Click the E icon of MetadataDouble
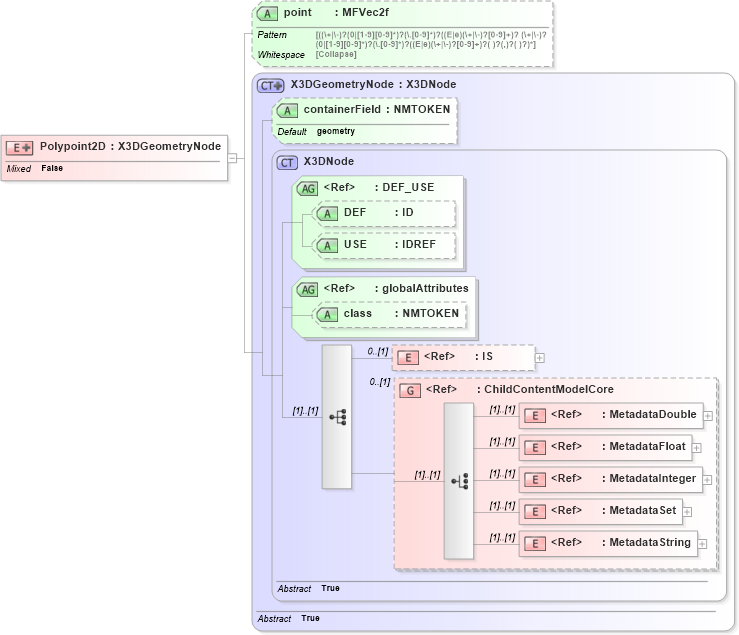This screenshot has height=635, width=739. click(535, 416)
